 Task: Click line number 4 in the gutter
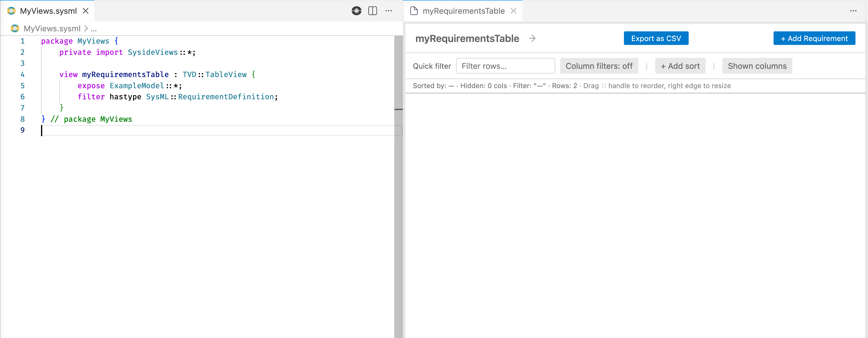[x=23, y=74]
